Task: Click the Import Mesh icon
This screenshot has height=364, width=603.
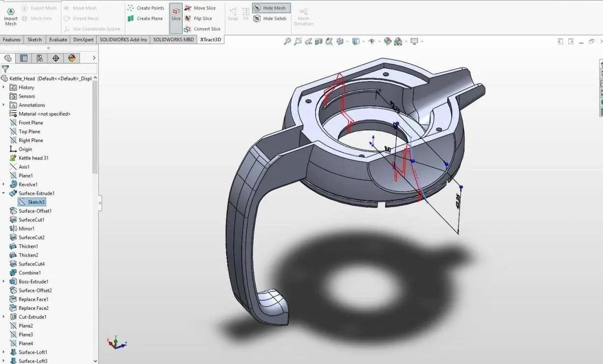Action: [11, 12]
